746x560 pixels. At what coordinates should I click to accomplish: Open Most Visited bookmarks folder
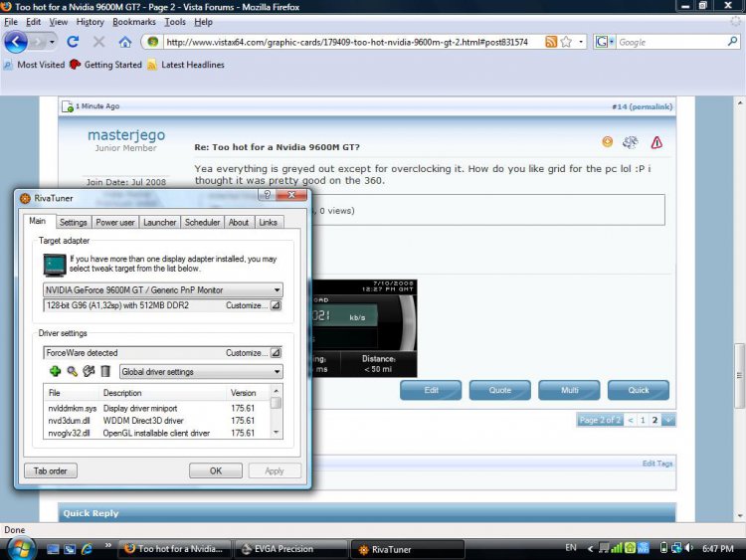coord(34,65)
